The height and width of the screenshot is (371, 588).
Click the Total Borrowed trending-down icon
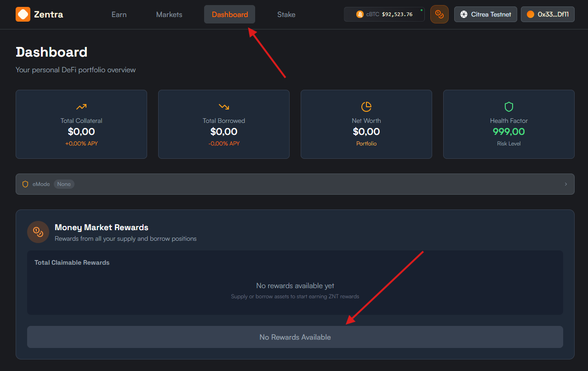click(224, 107)
